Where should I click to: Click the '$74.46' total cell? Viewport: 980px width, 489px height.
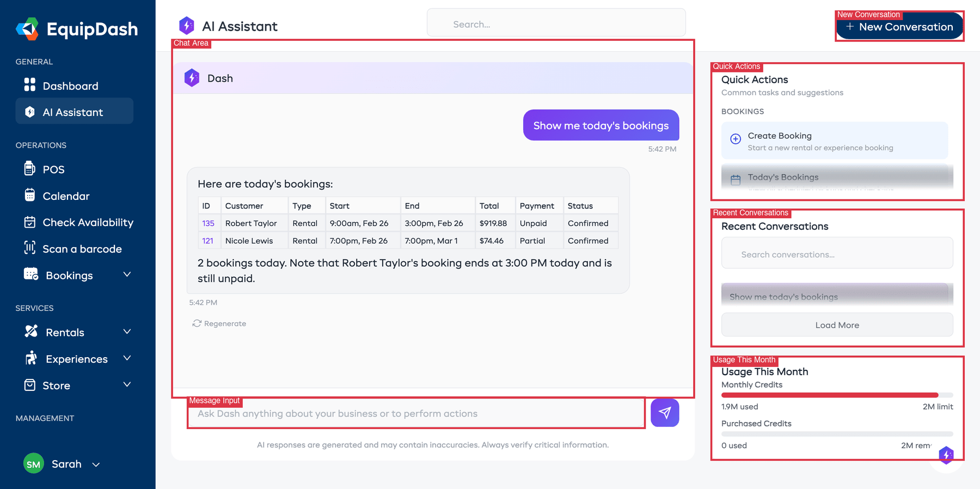coord(495,241)
